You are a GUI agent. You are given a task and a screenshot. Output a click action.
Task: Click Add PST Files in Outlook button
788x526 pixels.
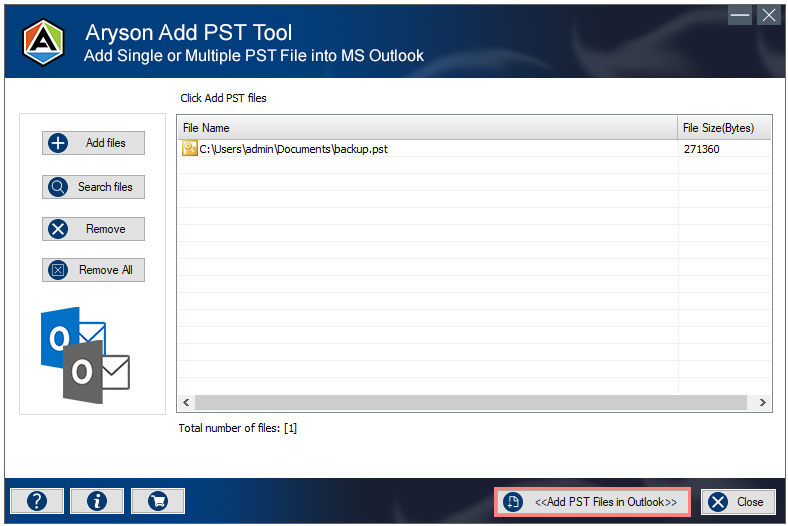click(x=593, y=502)
